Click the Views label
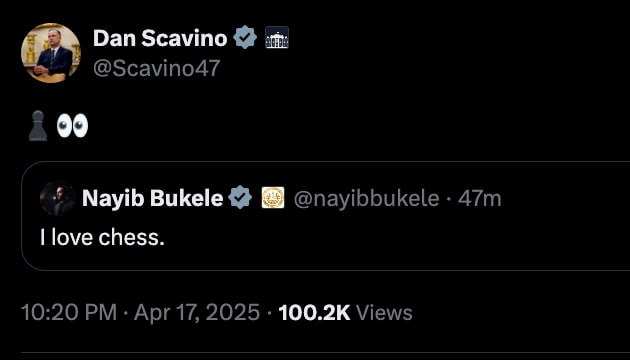This screenshot has width=630, height=360. pyautogui.click(x=384, y=313)
